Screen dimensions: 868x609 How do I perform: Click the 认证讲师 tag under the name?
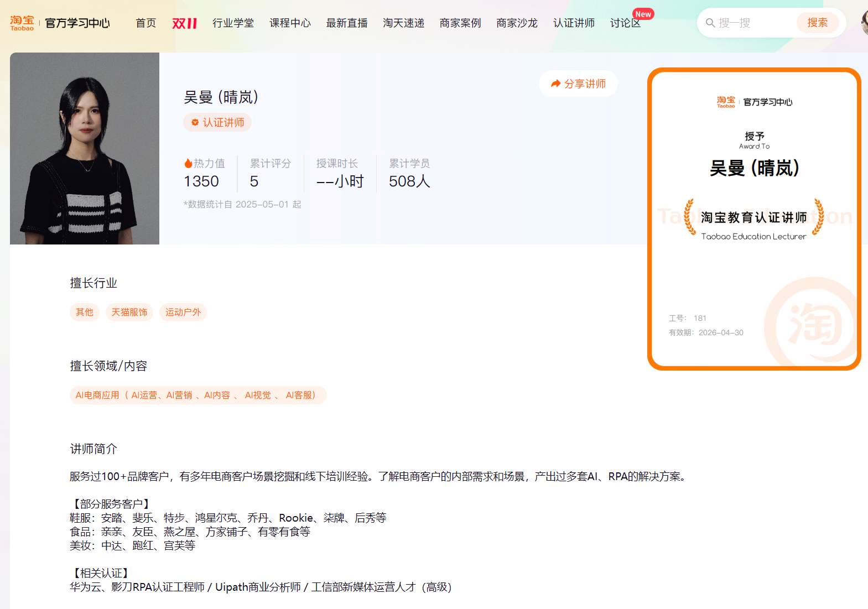coord(217,122)
